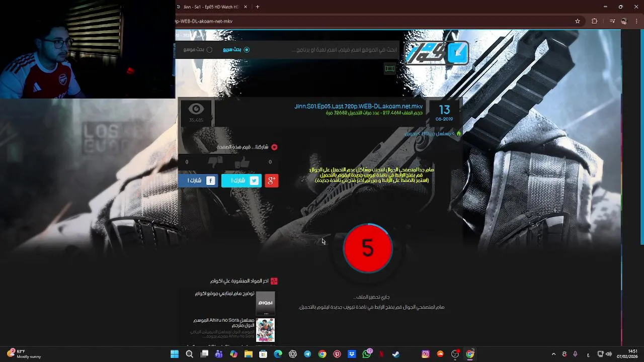
Task: Click the Akoam site logo
Action: click(437, 53)
